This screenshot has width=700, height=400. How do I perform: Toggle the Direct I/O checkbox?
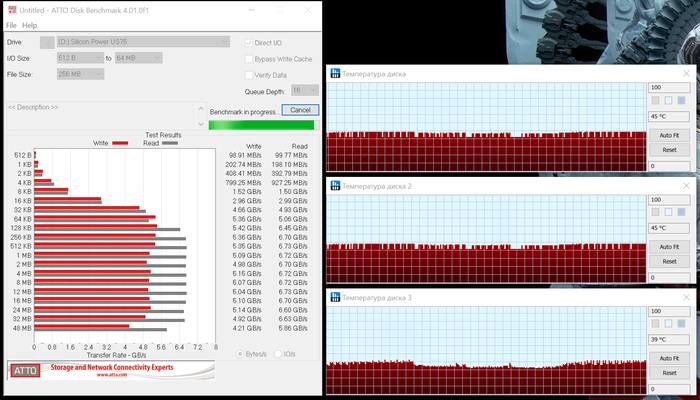(x=249, y=43)
